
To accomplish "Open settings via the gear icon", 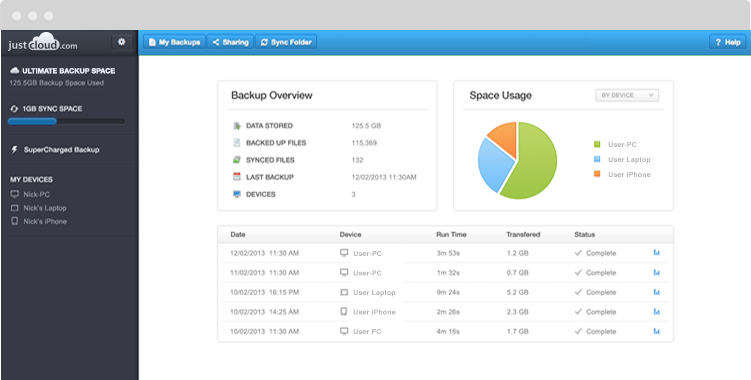I will [122, 42].
